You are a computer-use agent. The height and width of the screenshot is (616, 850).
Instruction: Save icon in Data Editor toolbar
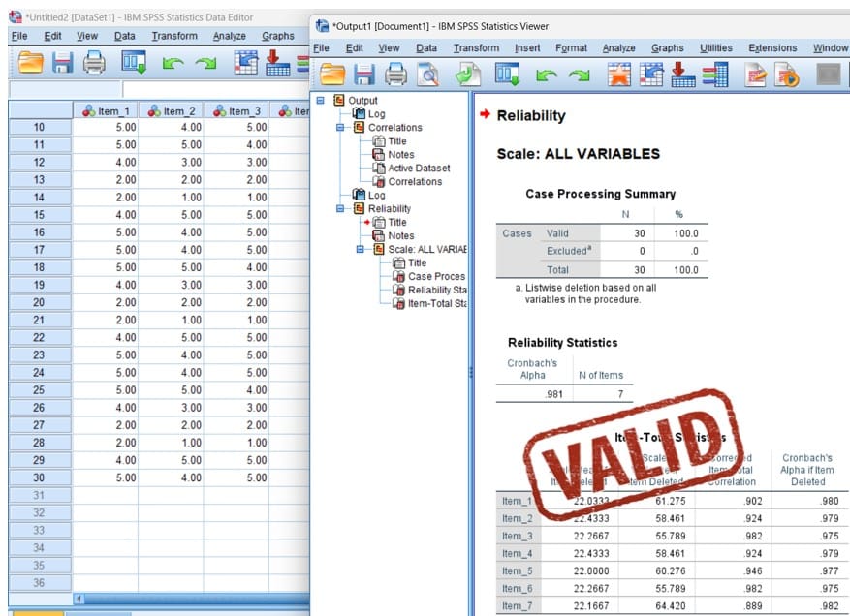(x=62, y=62)
